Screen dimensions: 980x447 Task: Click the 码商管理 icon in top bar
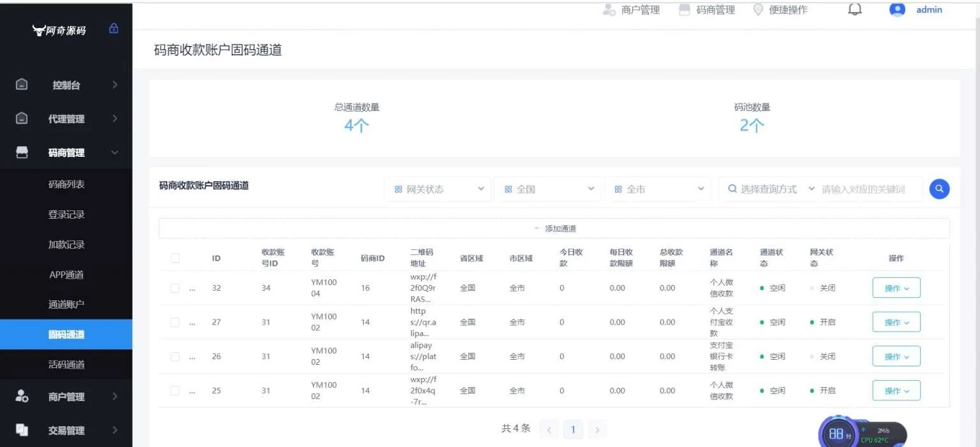point(685,10)
